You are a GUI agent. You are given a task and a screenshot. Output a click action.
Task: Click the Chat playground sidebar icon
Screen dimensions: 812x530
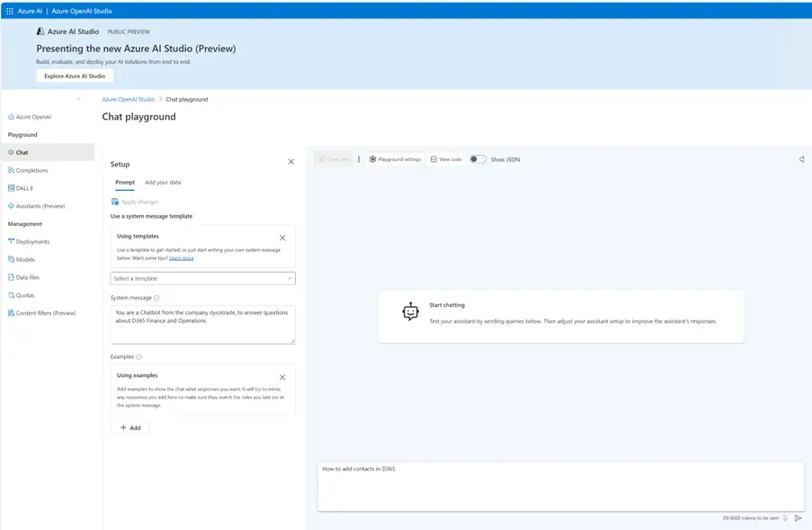[11, 152]
